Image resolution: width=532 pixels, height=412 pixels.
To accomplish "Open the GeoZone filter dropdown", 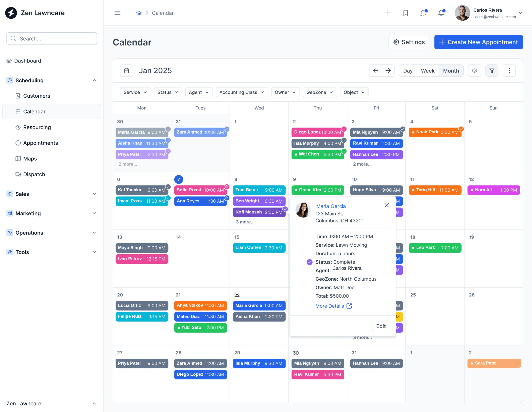I will [x=320, y=92].
